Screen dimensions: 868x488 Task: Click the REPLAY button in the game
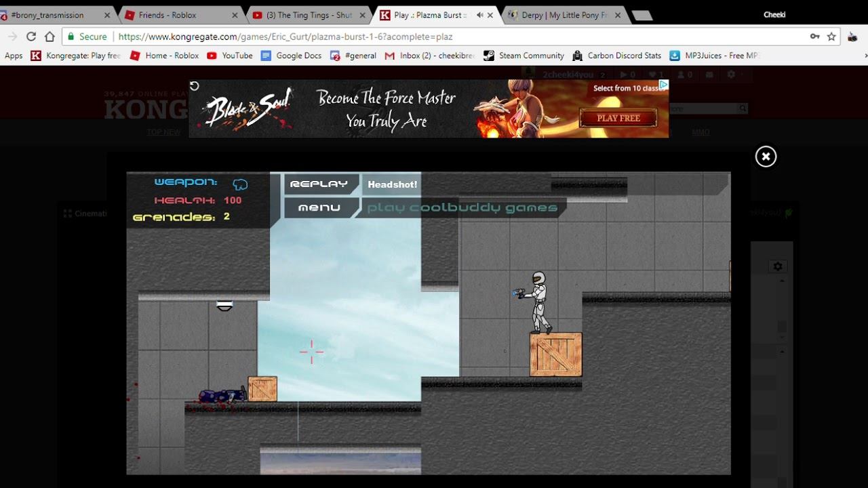(319, 184)
